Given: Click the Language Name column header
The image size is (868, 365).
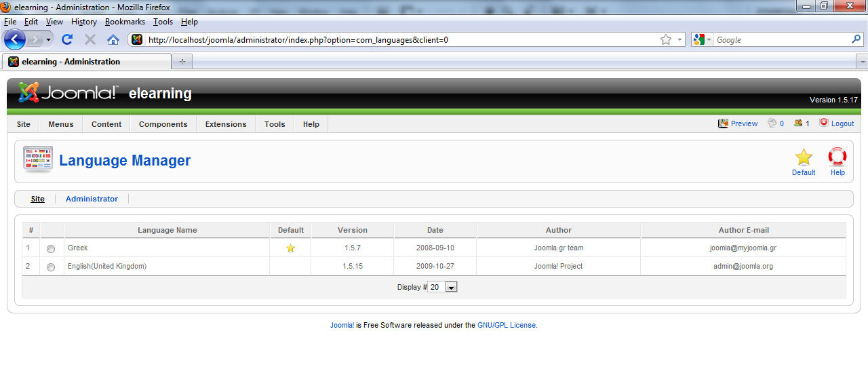Looking at the screenshot, I should click(x=167, y=230).
